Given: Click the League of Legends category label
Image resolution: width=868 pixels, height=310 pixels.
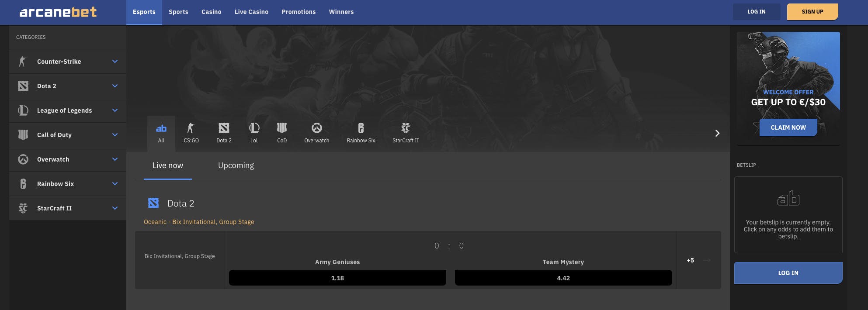Looking at the screenshot, I should [x=65, y=110].
